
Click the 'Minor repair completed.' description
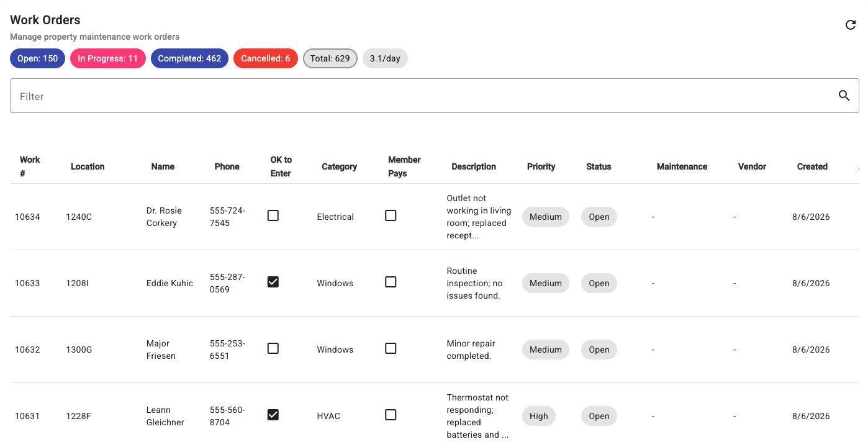(x=471, y=350)
